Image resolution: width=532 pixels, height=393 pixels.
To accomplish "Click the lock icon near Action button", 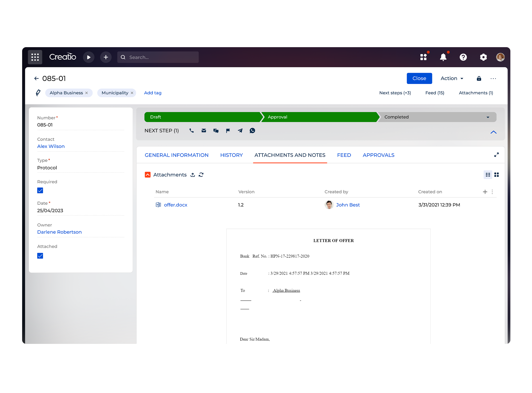I will click(479, 78).
